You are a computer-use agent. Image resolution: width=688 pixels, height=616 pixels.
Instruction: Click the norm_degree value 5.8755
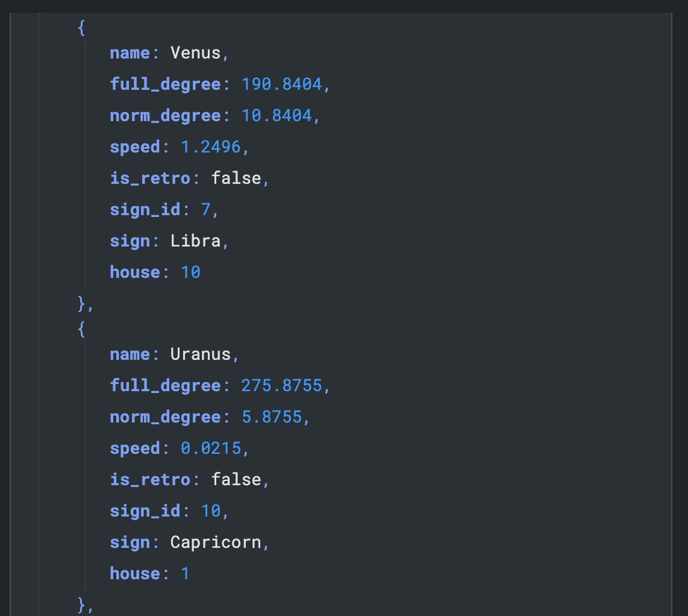(x=271, y=417)
